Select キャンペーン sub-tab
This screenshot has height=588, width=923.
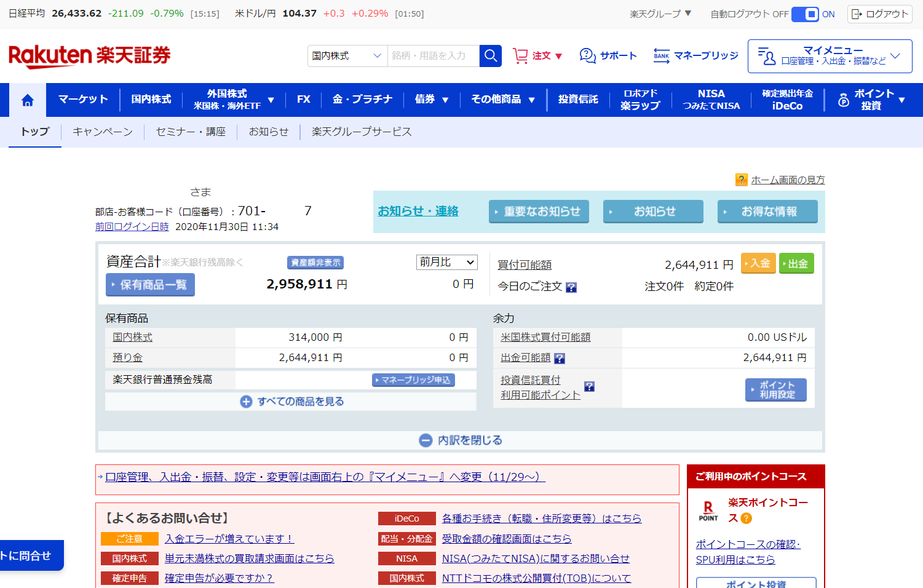(x=103, y=132)
